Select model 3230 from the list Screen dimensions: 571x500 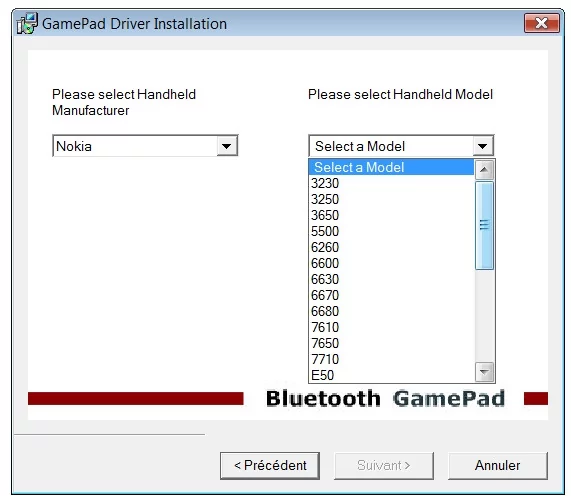pos(391,183)
